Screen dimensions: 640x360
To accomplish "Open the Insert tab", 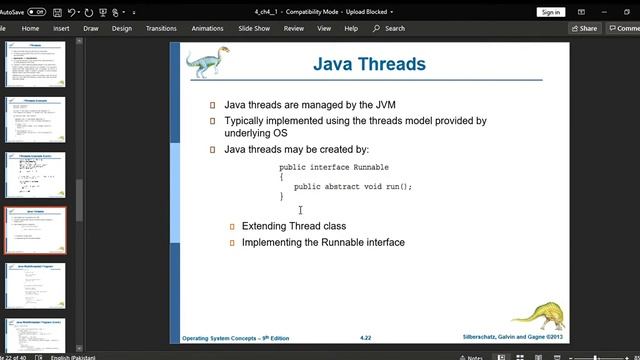I will point(61,28).
